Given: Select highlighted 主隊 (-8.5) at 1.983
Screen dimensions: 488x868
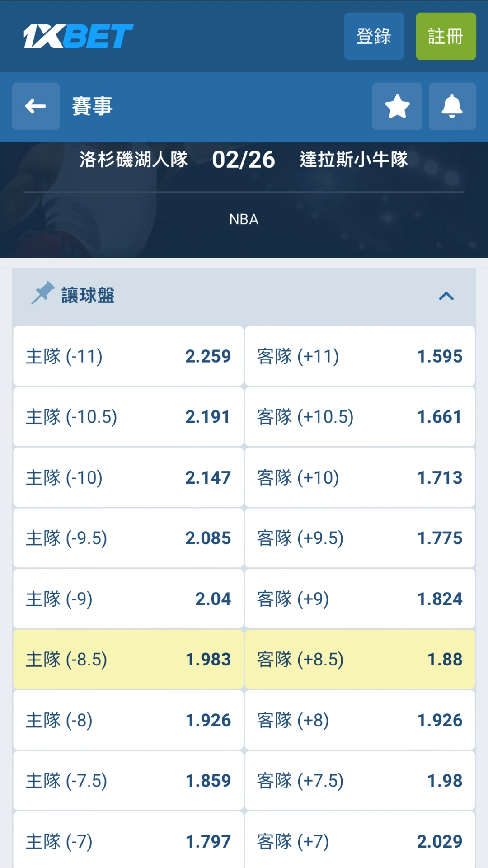Looking at the screenshot, I should point(128,660).
